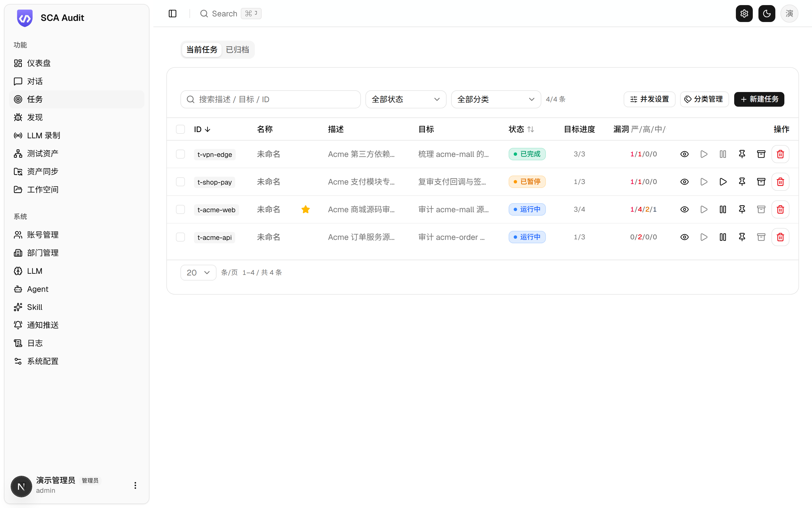Unpin the starred t-acme-web task
The width and height of the screenshot is (812, 508).
click(742, 209)
